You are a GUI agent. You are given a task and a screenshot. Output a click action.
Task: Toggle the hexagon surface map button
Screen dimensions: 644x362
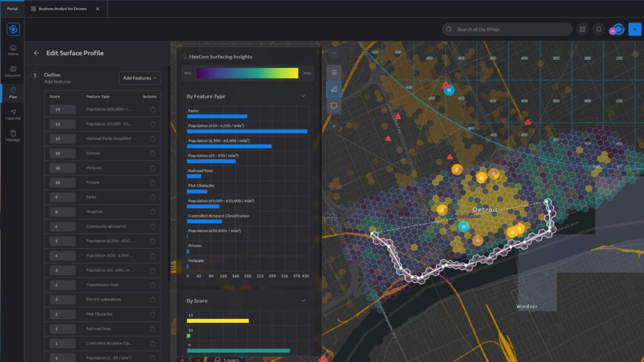coord(334,105)
